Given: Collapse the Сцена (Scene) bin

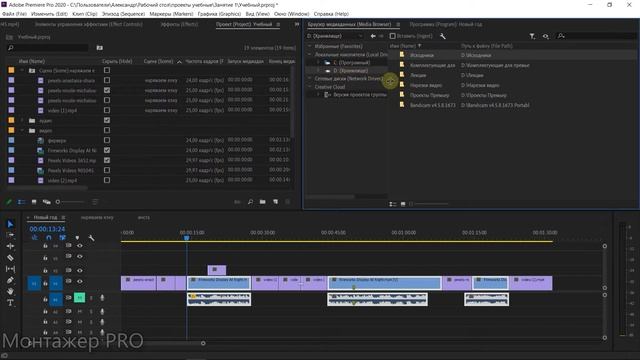Looking at the screenshot, I should coord(22,70).
